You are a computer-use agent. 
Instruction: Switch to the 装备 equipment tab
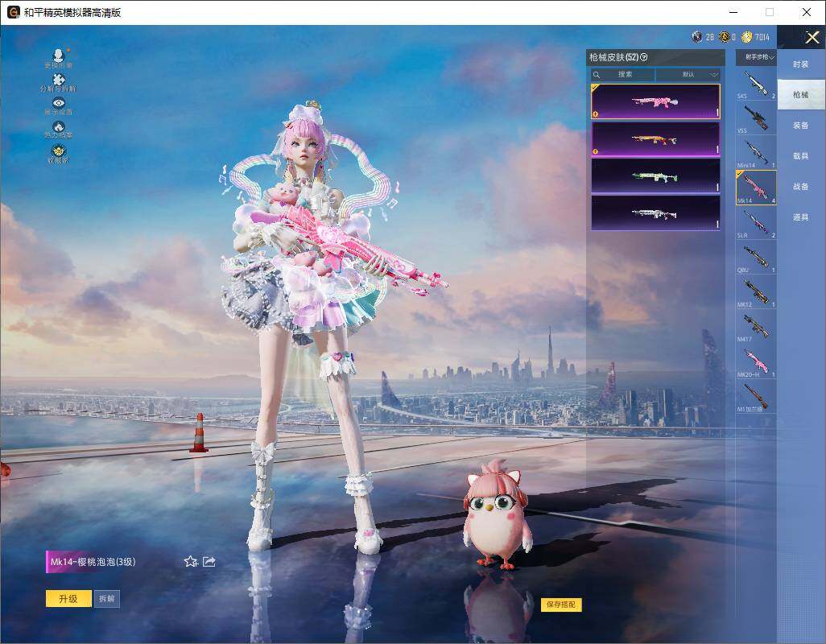pos(801,126)
